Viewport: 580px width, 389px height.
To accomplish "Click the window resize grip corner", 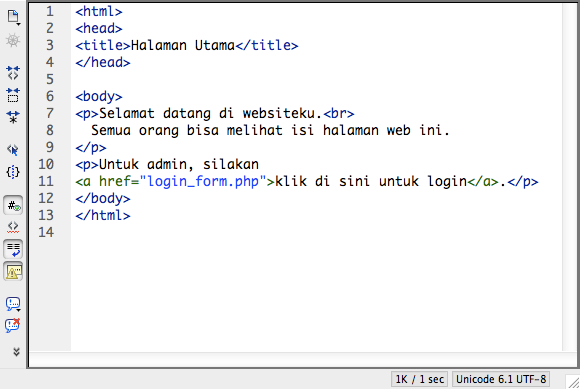I will 573,382.
